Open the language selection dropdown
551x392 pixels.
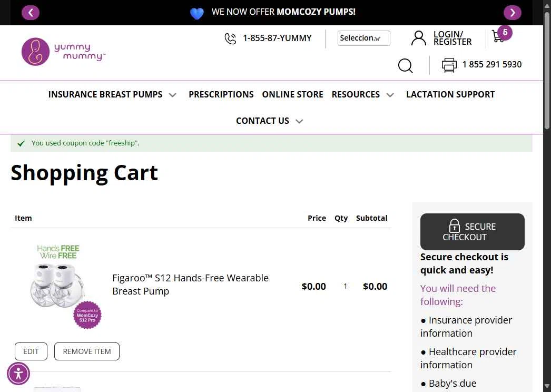point(363,38)
